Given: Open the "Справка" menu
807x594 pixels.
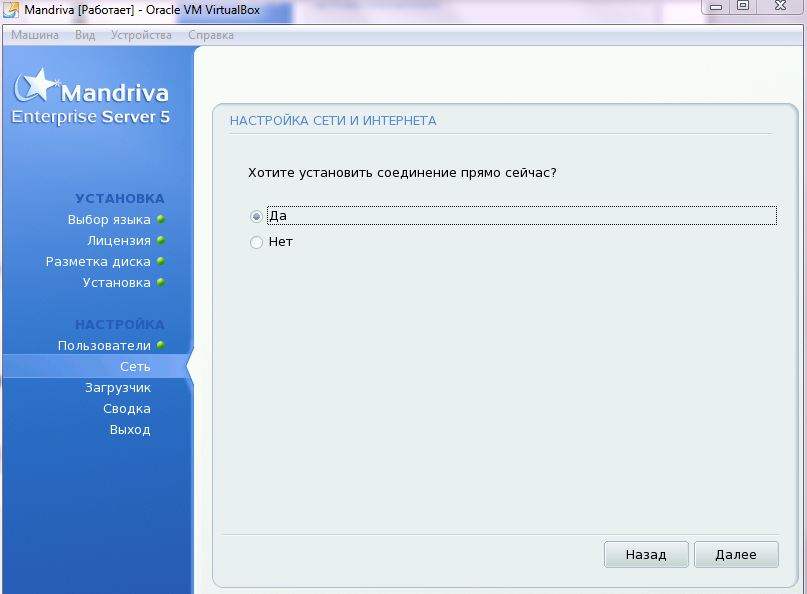Looking at the screenshot, I should tap(211, 35).
